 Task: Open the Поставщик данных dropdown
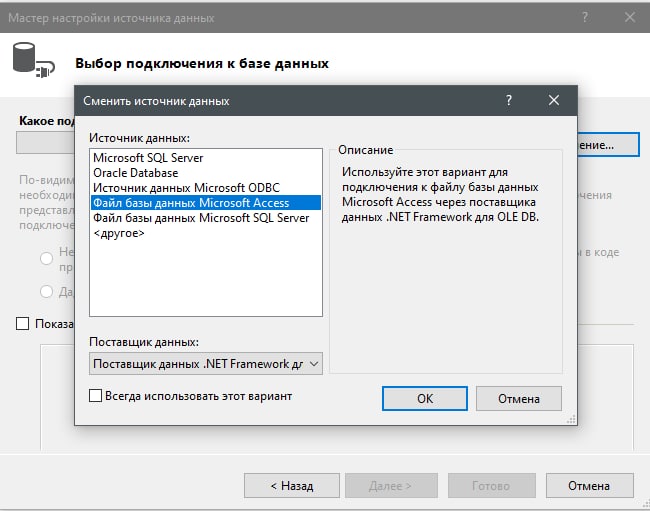point(206,364)
